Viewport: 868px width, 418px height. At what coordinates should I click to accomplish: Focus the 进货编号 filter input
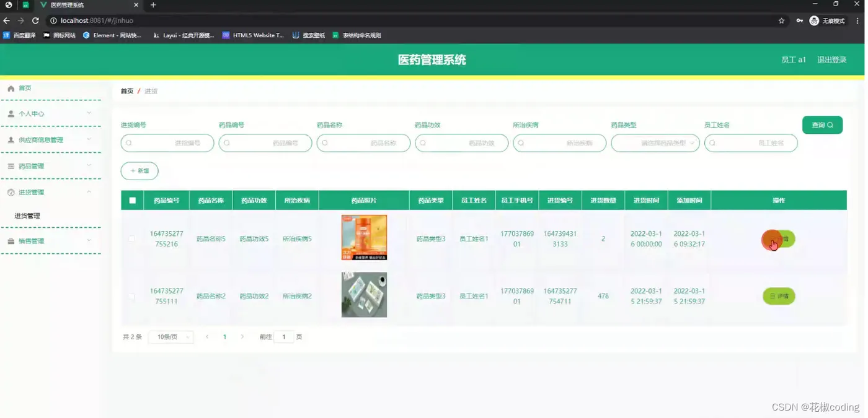point(167,143)
